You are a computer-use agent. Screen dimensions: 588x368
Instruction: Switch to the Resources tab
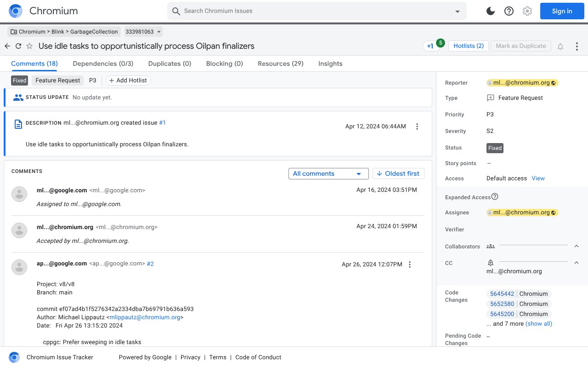coord(280,63)
